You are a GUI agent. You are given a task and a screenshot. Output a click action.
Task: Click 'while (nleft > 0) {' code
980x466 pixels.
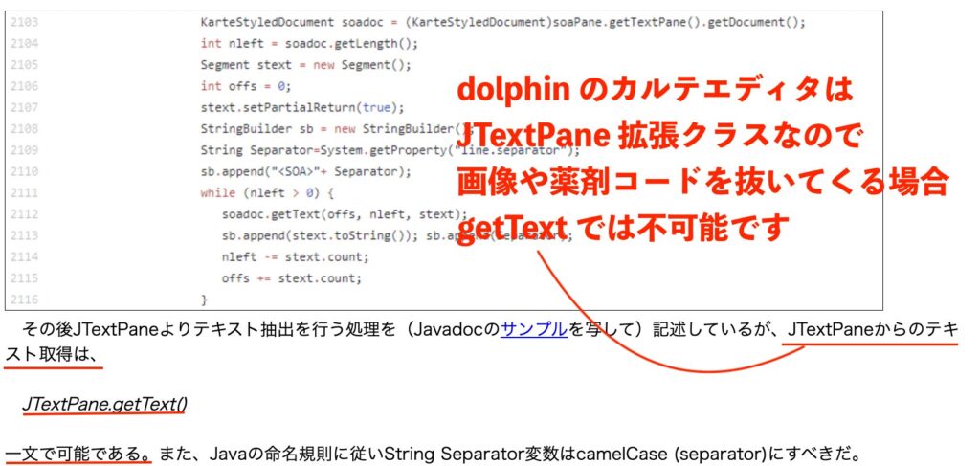pos(267,193)
